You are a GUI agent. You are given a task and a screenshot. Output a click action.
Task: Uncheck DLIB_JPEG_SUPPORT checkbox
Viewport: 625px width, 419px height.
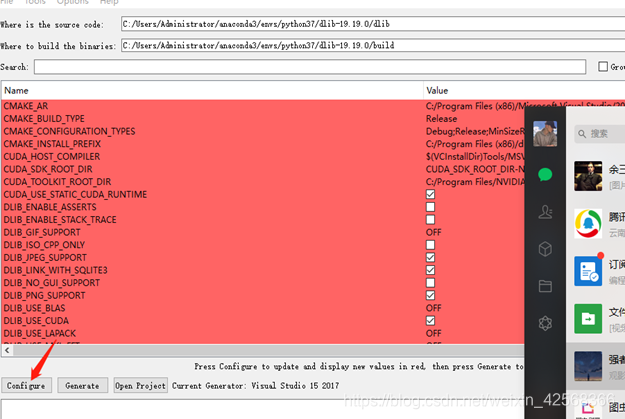430,258
